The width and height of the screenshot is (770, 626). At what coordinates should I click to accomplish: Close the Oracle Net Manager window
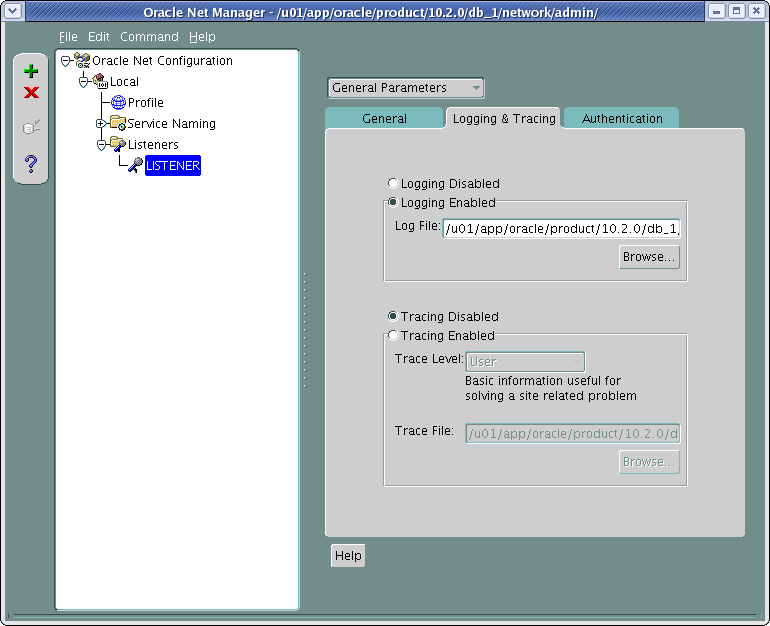click(x=757, y=11)
